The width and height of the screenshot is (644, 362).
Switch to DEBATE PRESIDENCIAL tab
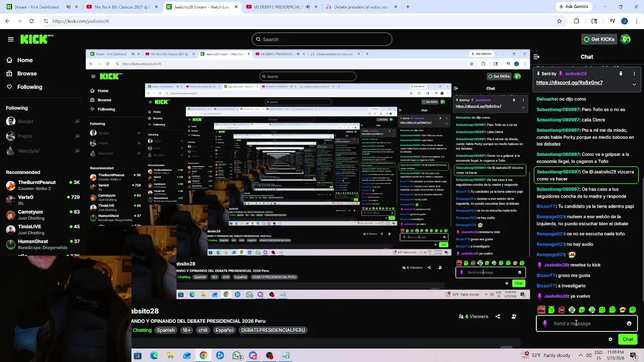[x=281, y=7]
